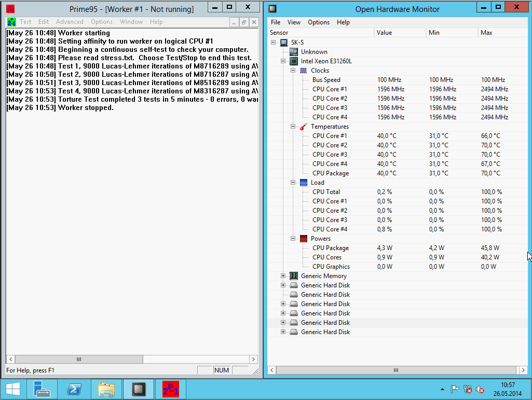Screen dimensions: 532x400
Task: Click the Max column header
Action: coord(503,33)
